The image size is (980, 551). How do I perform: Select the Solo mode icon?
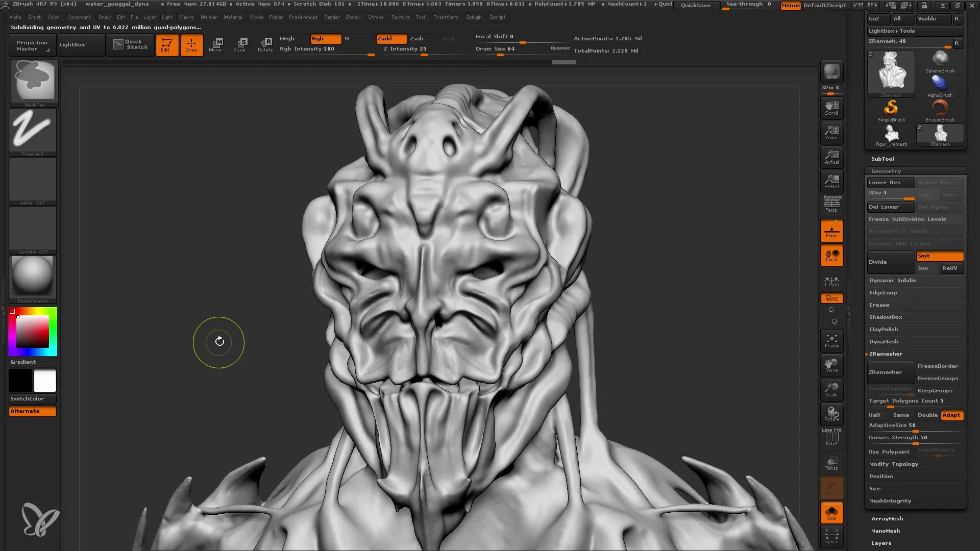pos(832,513)
